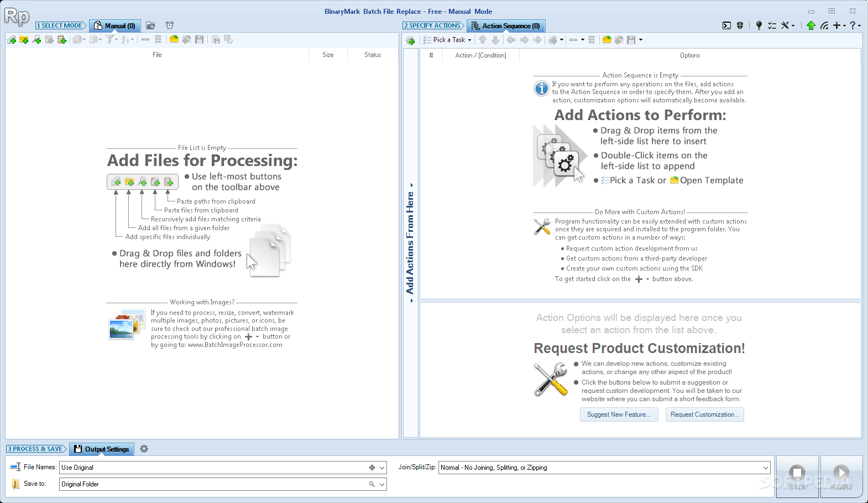The width and height of the screenshot is (868, 503).
Task: Open a saved file list folder icon
Action: 174,40
